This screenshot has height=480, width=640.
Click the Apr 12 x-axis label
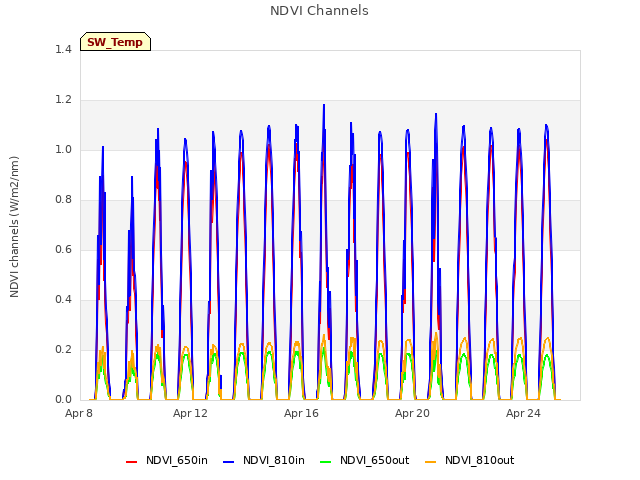(190, 413)
